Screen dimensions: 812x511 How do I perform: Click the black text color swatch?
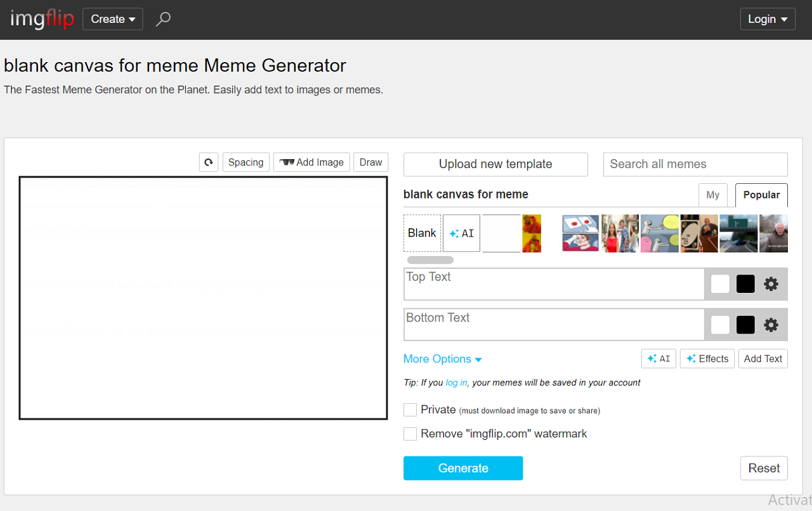click(745, 283)
